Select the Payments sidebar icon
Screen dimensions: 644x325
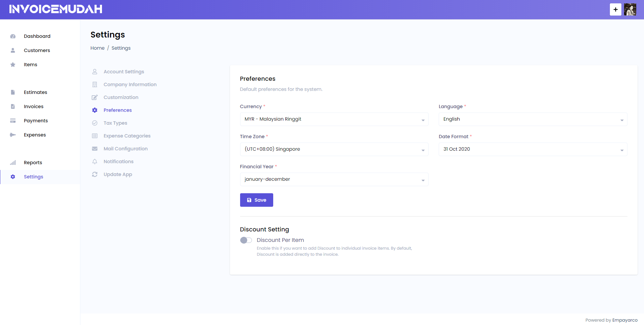(13, 121)
